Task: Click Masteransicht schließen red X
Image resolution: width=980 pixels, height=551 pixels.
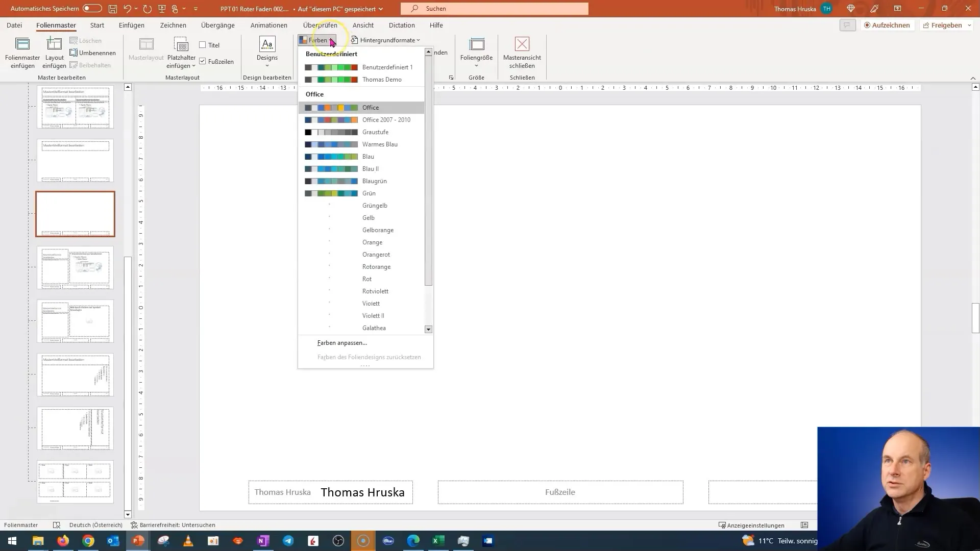Action: click(522, 44)
